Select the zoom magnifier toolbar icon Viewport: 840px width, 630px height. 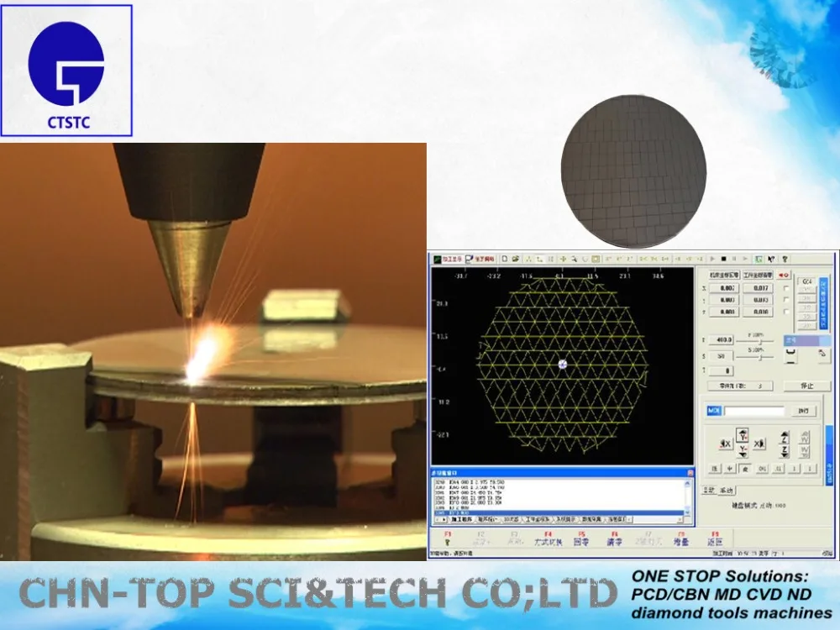pyautogui.click(x=575, y=259)
